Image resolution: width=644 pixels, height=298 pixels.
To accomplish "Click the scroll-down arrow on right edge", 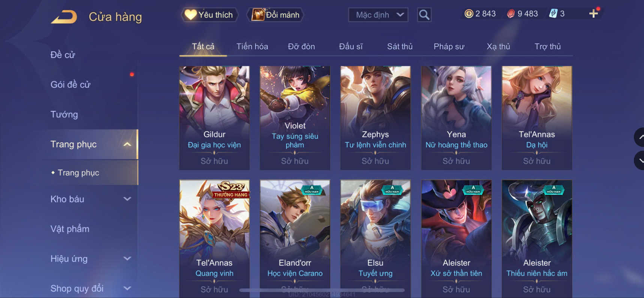I will pos(640,160).
